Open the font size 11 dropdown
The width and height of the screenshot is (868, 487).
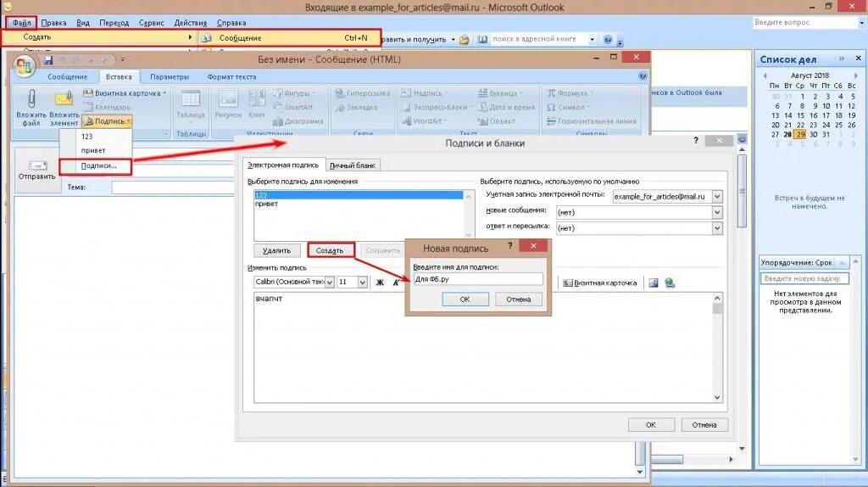click(x=362, y=283)
